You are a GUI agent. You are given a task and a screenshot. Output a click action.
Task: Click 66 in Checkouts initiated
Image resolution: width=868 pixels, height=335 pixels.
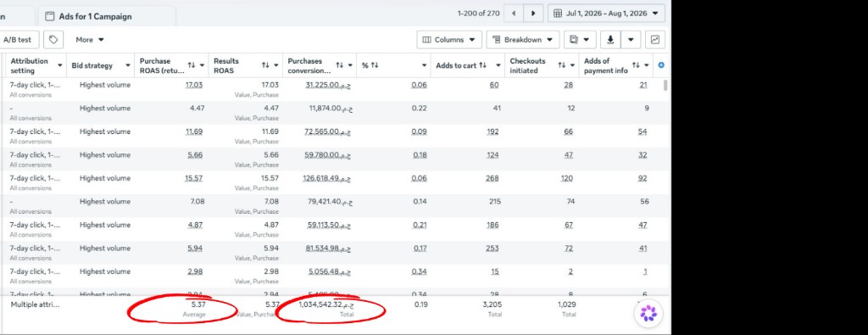tap(569, 131)
